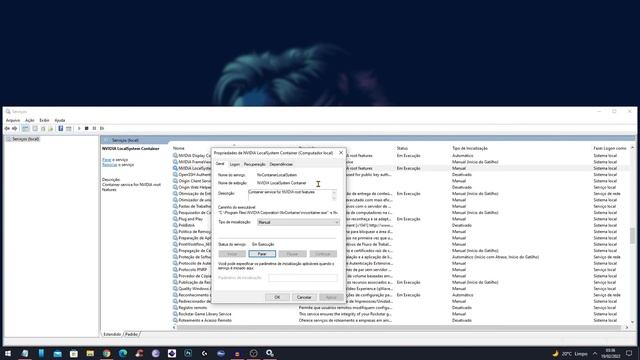Screen dimensions: 640x360
Task: Click the Reiniciar o serviço link
Action: [x=109, y=165]
